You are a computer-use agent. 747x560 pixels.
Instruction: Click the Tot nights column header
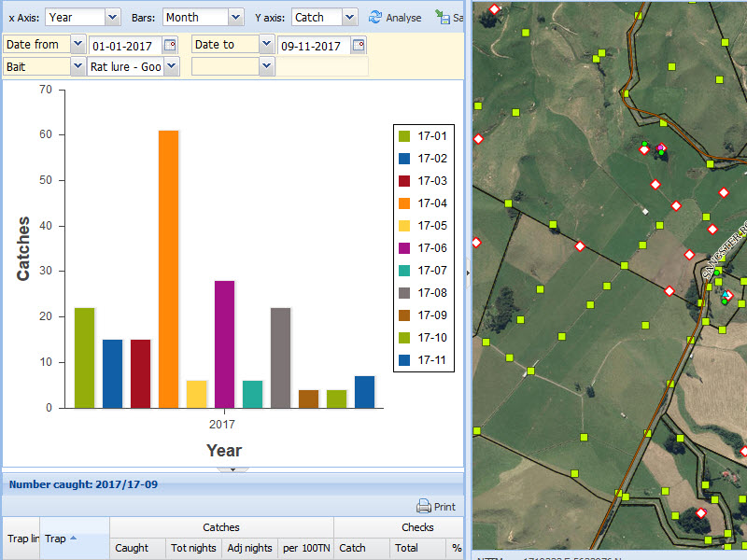(x=193, y=548)
